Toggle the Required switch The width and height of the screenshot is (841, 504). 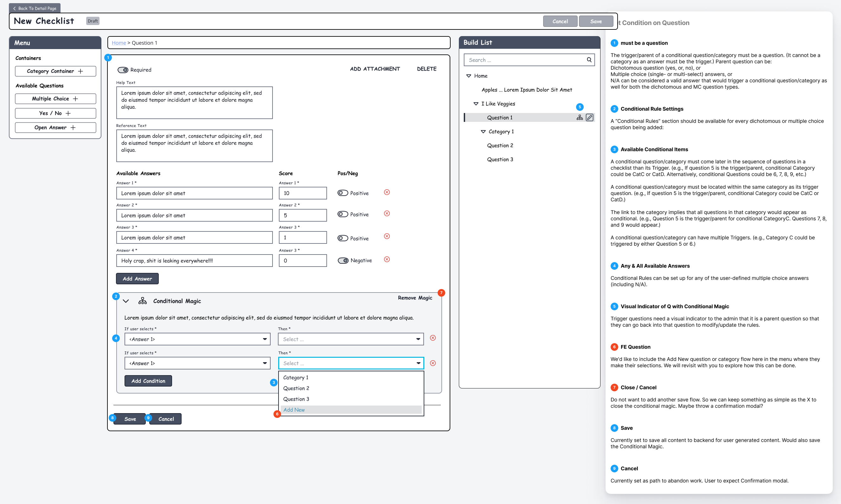click(123, 70)
